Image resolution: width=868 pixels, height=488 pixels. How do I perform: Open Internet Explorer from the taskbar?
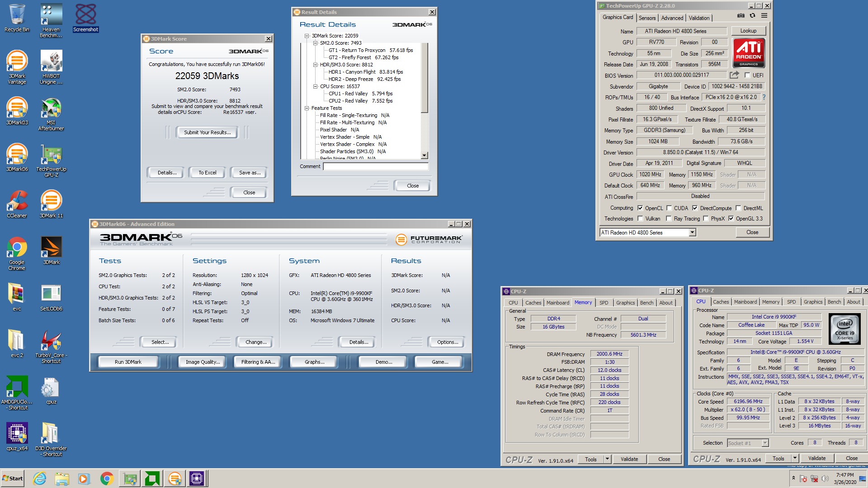(x=40, y=479)
